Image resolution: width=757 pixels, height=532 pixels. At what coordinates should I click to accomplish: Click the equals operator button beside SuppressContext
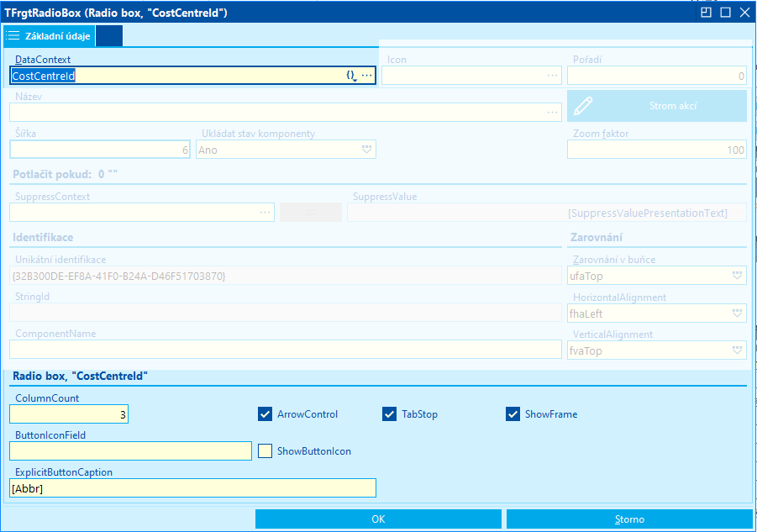[x=311, y=213]
